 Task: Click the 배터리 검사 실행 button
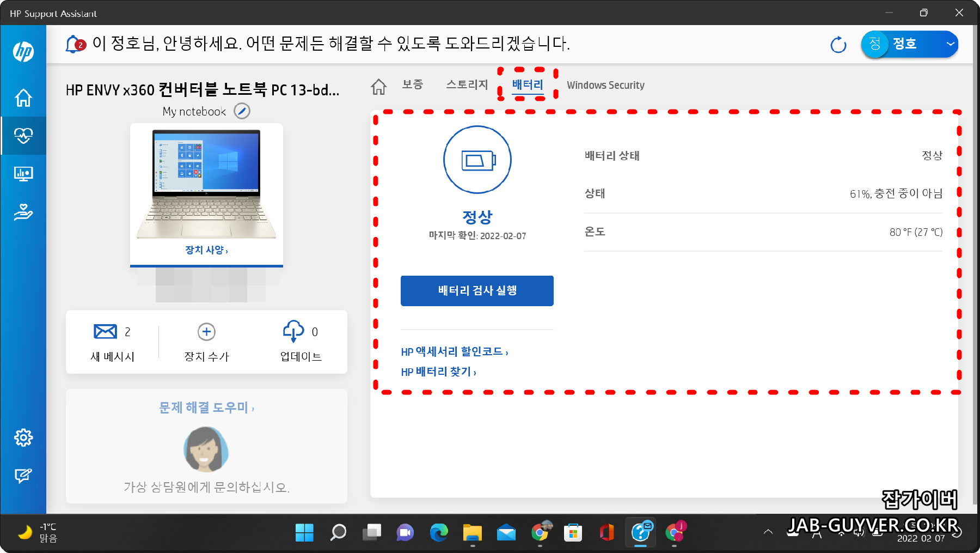coord(477,291)
